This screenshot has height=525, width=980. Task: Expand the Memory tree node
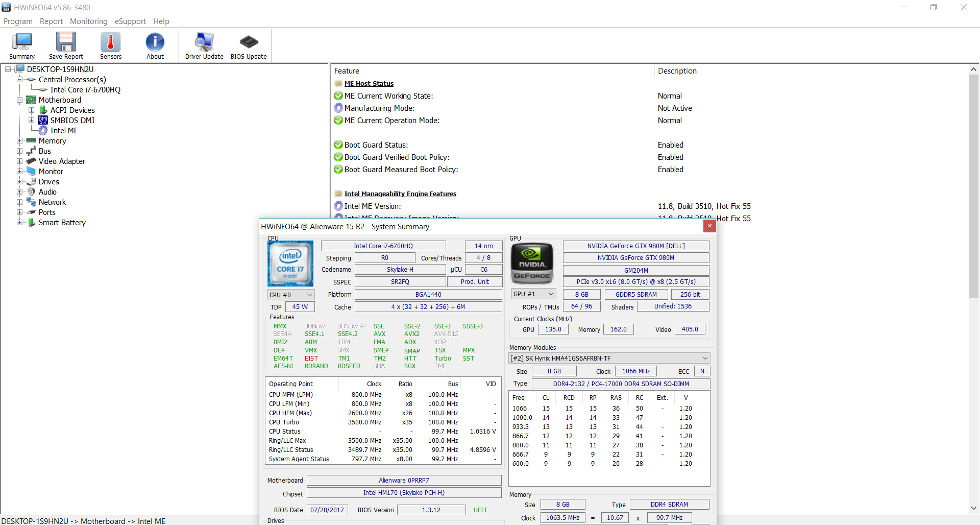[x=19, y=140]
